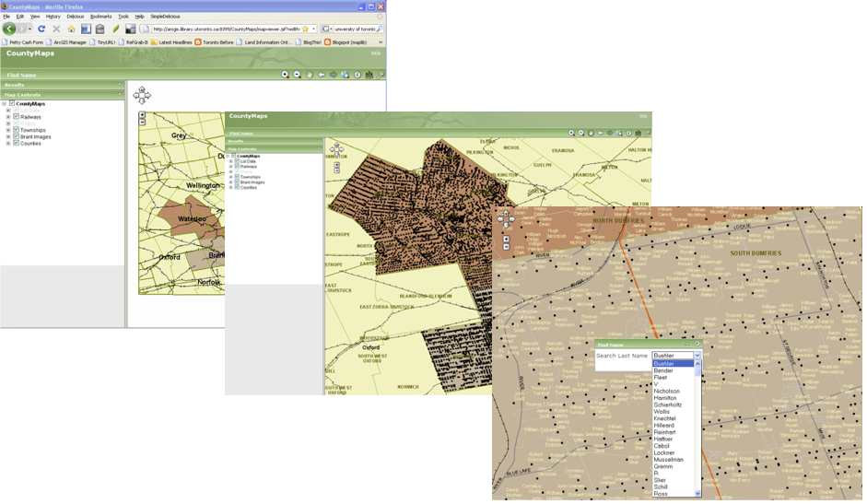
Task: Open the Bookmarks menu
Action: pos(100,17)
